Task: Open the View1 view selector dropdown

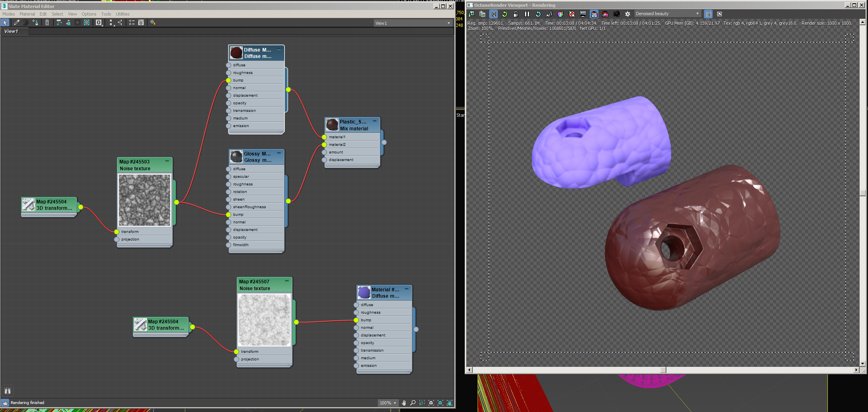Action: (x=413, y=23)
